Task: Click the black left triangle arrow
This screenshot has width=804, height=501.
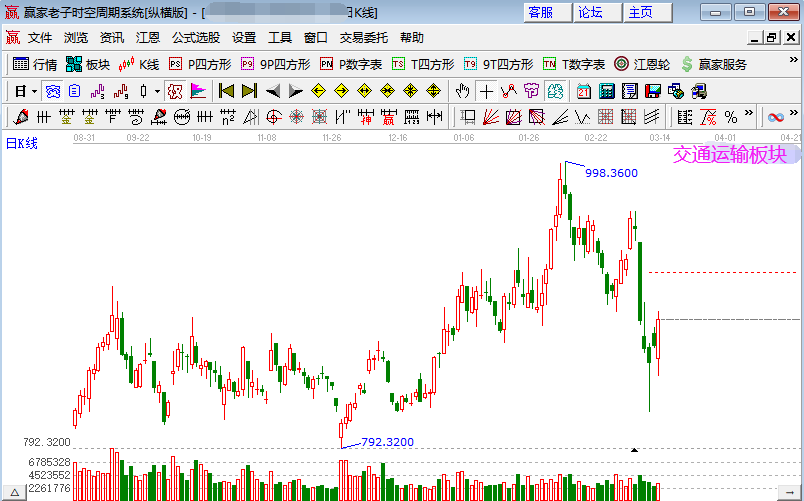Action: (x=273, y=91)
